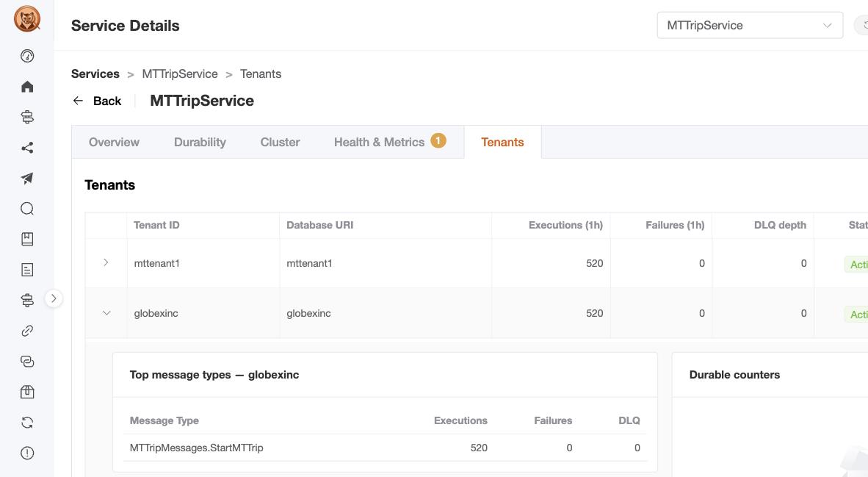Screen dimensions: 868x477
Task: Open the bookmark book icon in sidebar
Action: click(x=27, y=239)
